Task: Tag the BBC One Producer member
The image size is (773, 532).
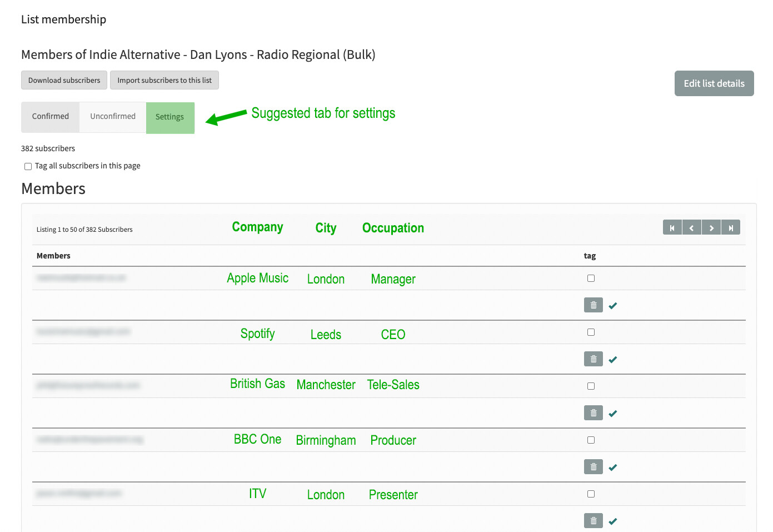Action: [x=591, y=440]
